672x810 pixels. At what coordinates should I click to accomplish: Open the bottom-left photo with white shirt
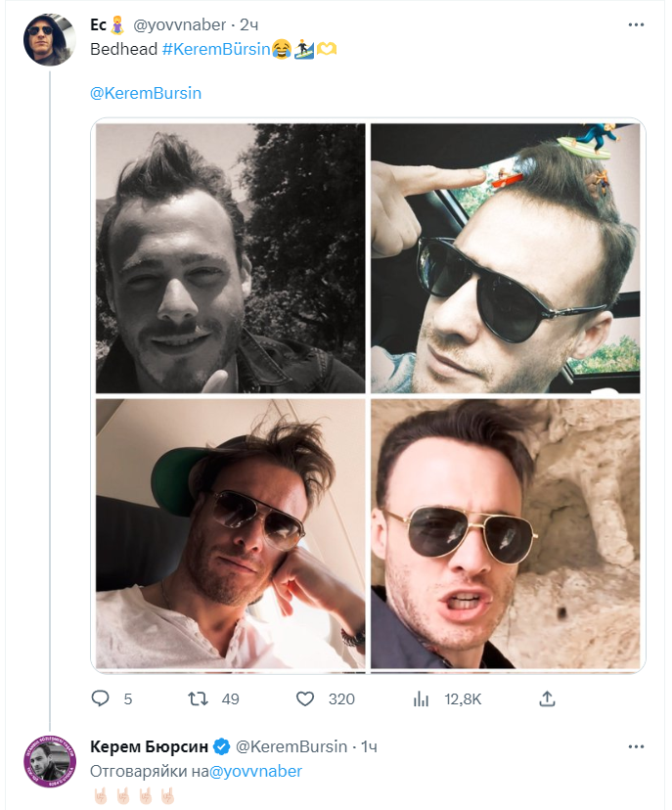[230, 531]
